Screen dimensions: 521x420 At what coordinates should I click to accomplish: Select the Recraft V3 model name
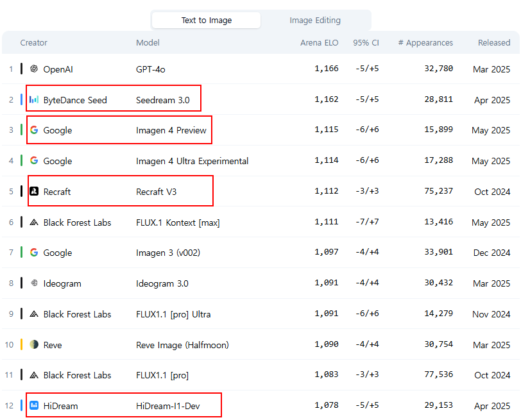pyautogui.click(x=156, y=192)
